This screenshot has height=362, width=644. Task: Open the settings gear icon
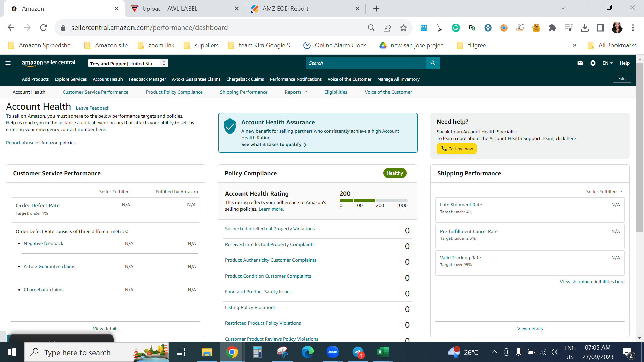(593, 63)
